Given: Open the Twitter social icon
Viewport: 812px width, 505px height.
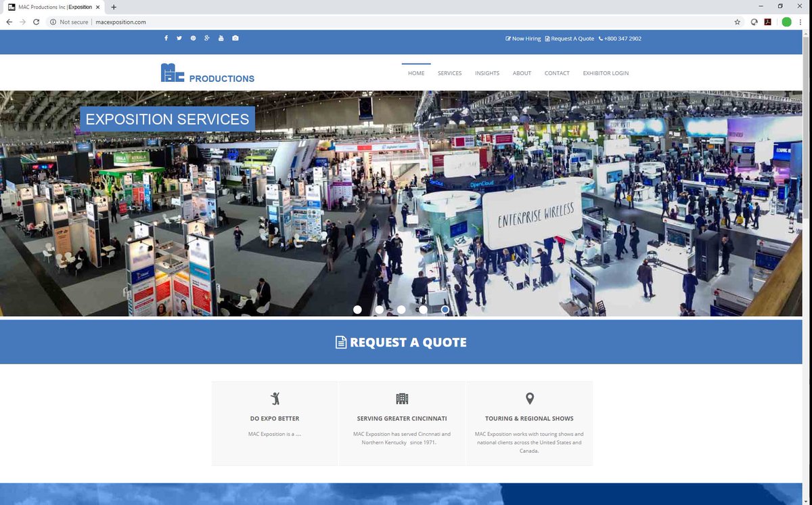Looking at the screenshot, I should (x=179, y=38).
